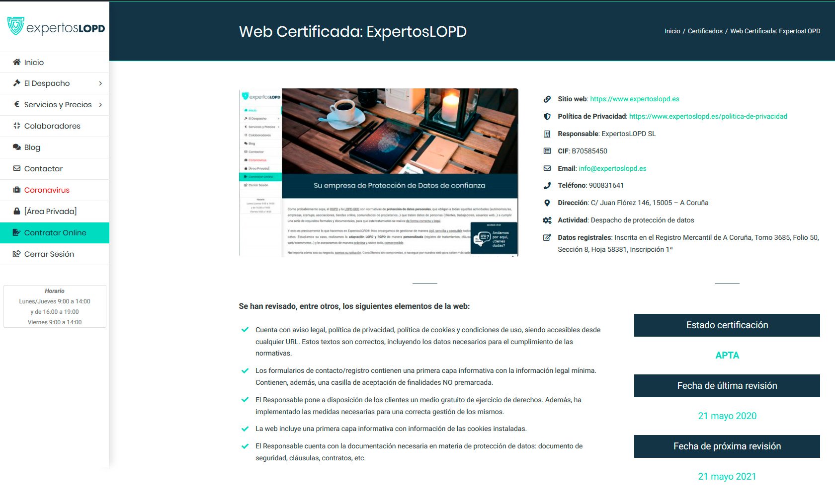The image size is (835, 504).
Task: Expand the Servicios y Precios submenu
Action: 101,105
